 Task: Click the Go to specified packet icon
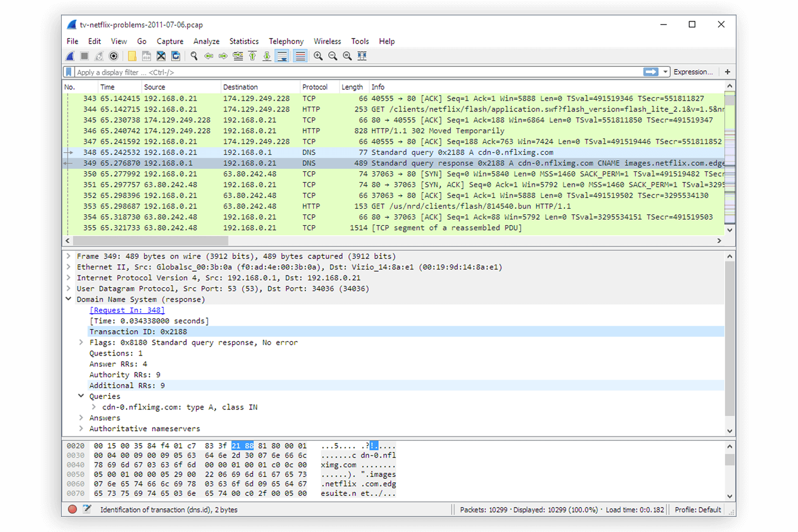click(238, 56)
